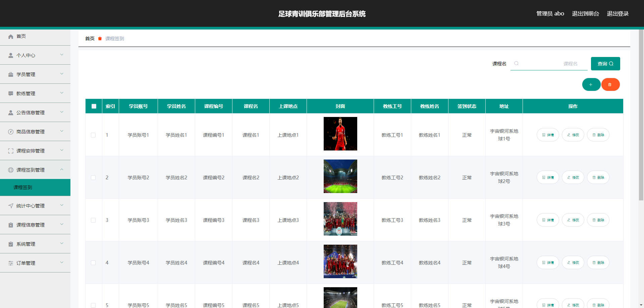Image resolution: width=644 pixels, height=308 pixels.
Task: Edit row 学员账号4 with 修改
Action: click(x=573, y=262)
